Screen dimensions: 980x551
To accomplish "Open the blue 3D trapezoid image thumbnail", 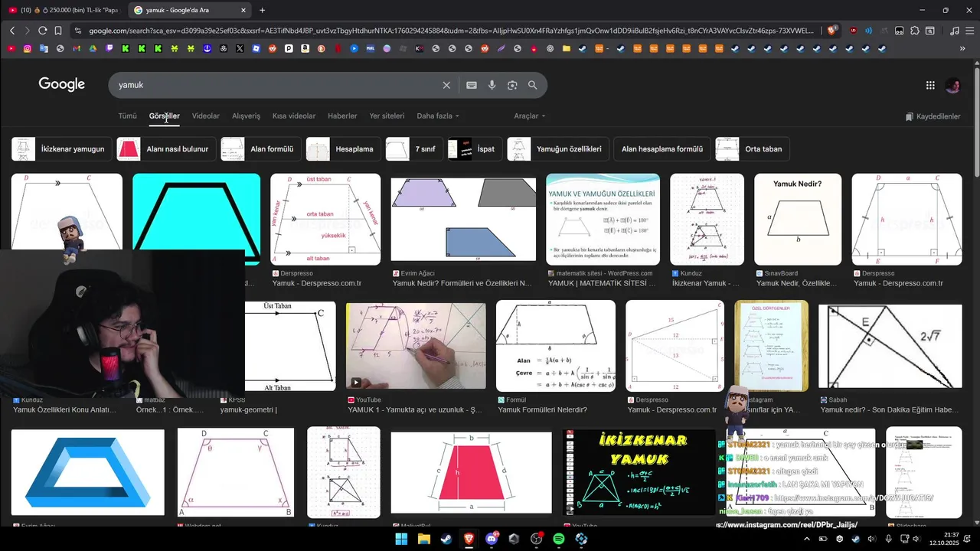I will pyautogui.click(x=88, y=472).
